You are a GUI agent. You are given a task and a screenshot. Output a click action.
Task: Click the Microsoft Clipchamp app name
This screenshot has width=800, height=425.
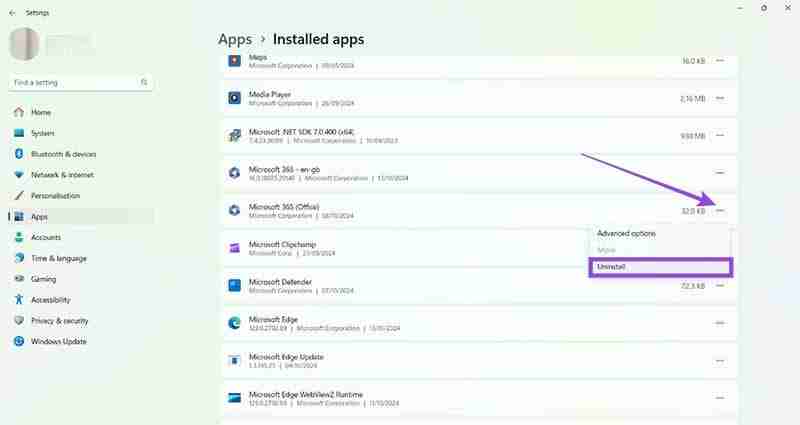pos(282,244)
